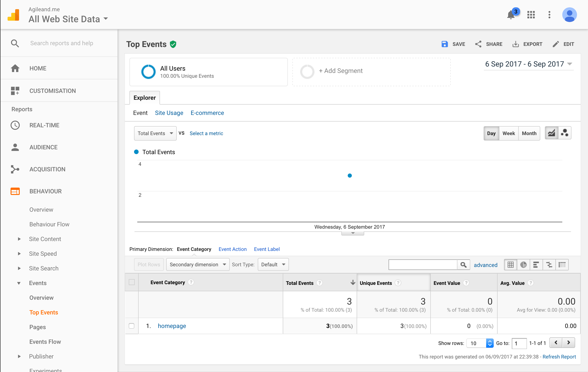Click the data point on the chart
This screenshot has width=588, height=372.
click(x=350, y=175)
